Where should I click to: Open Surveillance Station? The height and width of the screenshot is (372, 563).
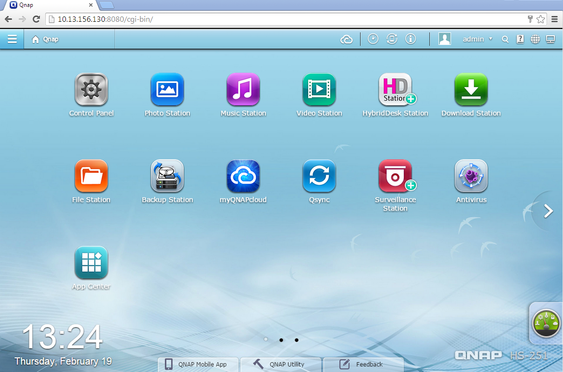tap(395, 176)
